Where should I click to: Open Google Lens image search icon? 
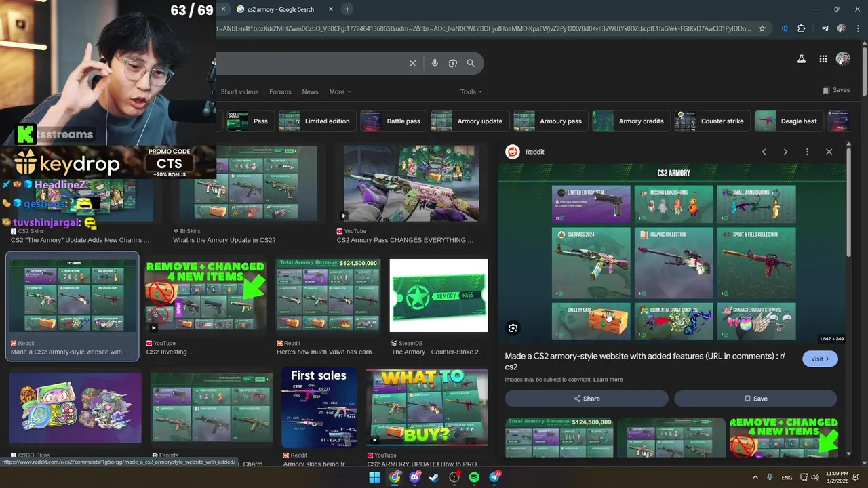pos(453,63)
